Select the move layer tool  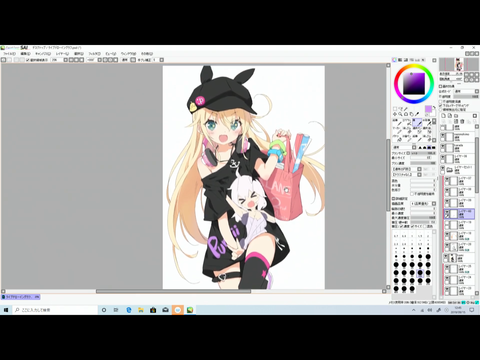click(395, 114)
